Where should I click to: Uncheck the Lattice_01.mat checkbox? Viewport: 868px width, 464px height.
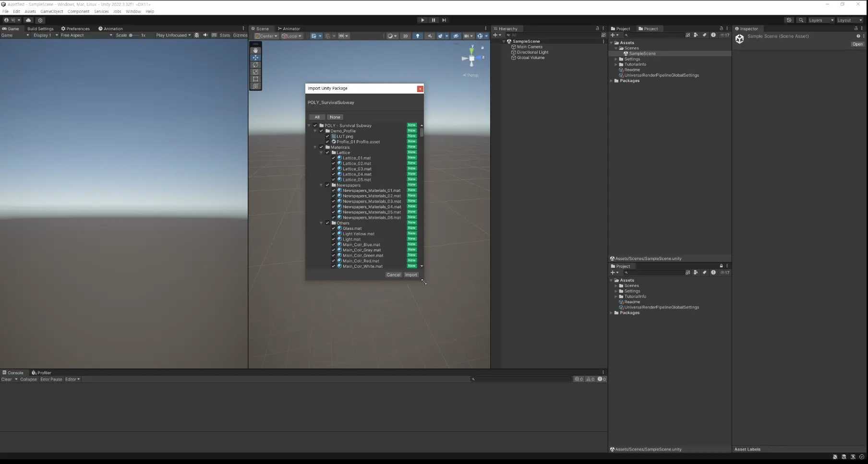click(x=334, y=158)
